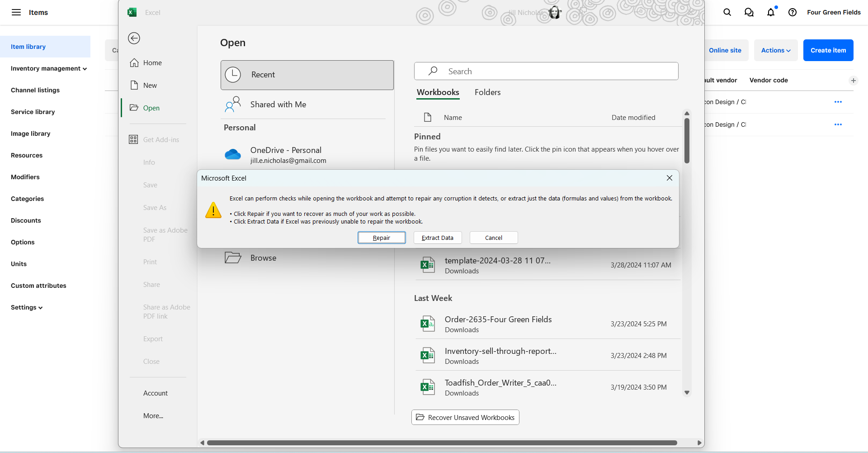Click the Vendor code column header

click(769, 80)
